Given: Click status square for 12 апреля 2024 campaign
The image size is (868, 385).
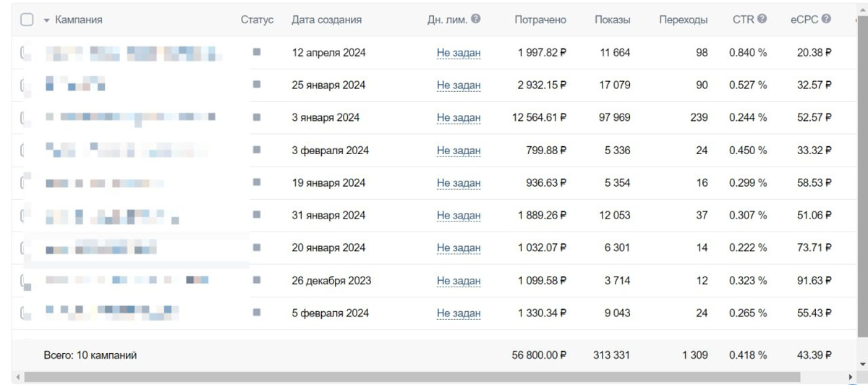Looking at the screenshot, I should coord(257,52).
